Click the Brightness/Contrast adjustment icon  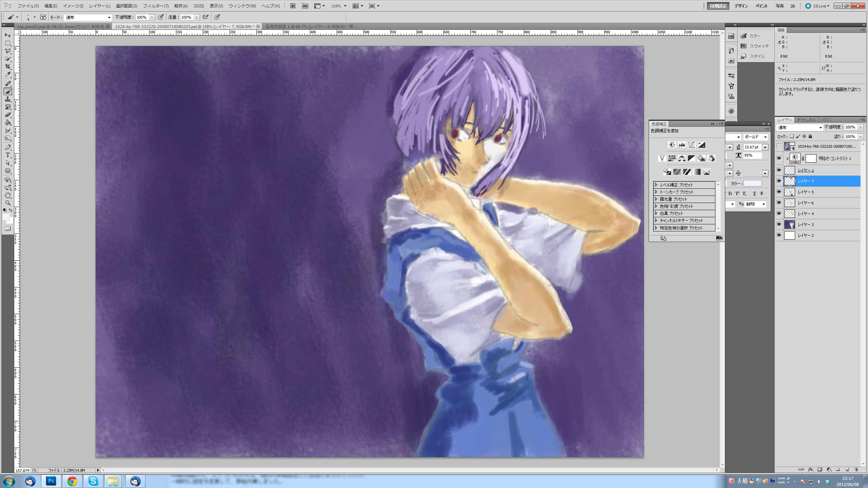coord(672,145)
